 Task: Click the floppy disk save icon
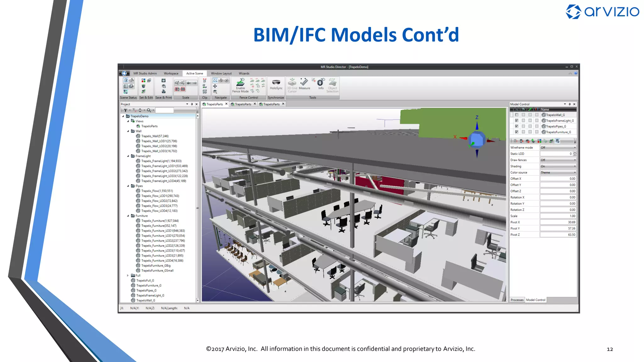(164, 81)
